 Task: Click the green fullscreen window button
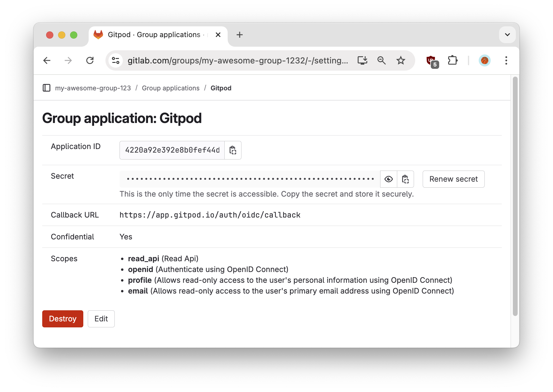click(74, 35)
